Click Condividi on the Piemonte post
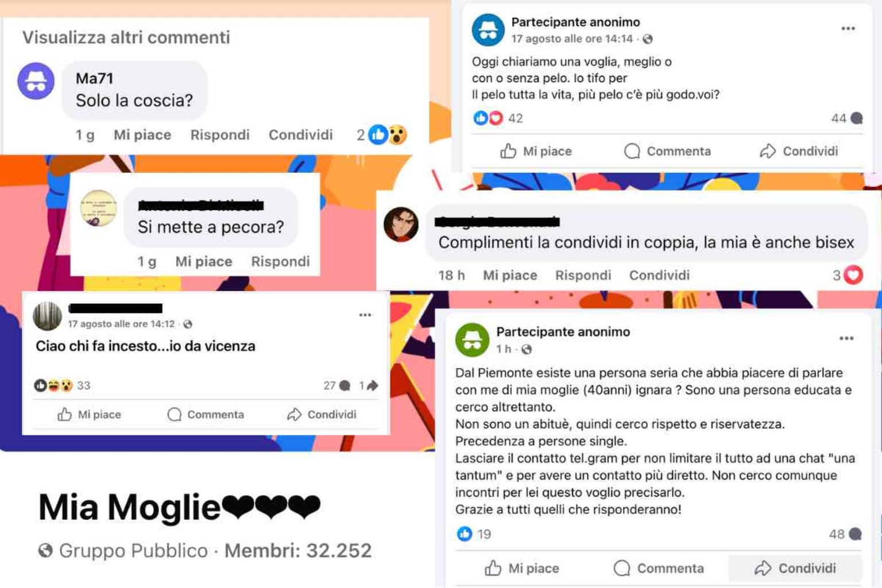This screenshot has width=882, height=588. point(795,568)
